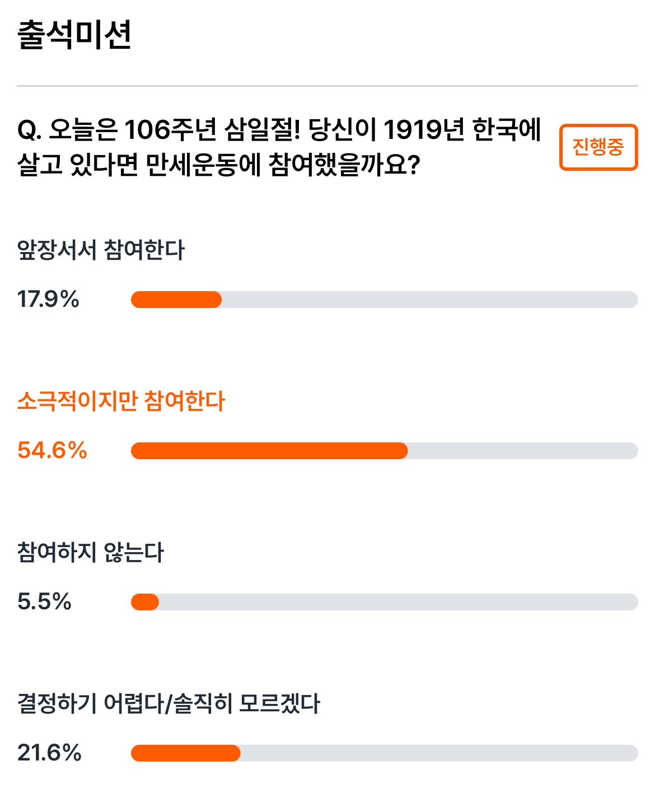This screenshot has height=812, width=655.
Task: Click the 54.6% progress bar
Action: click(x=385, y=451)
